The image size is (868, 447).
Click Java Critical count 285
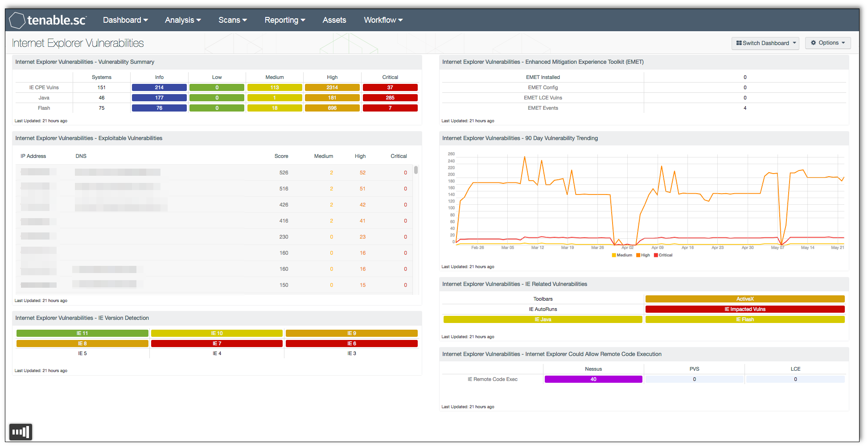click(390, 98)
